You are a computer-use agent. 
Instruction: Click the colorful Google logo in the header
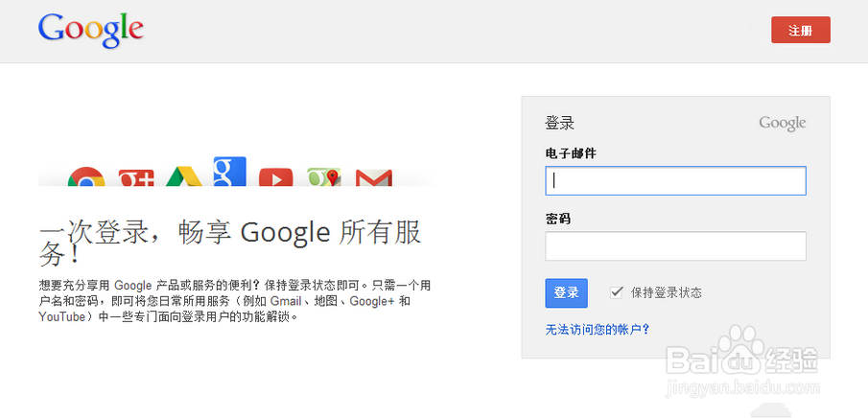click(x=91, y=30)
